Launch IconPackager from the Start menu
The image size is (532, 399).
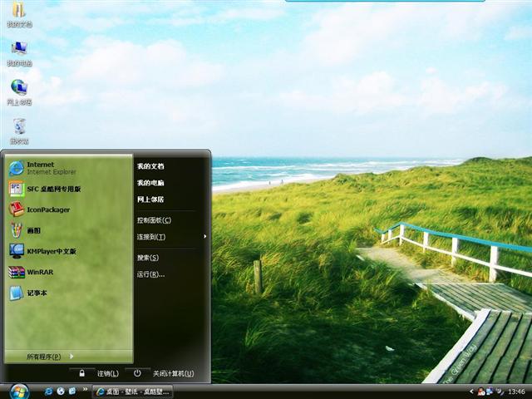[69, 209]
